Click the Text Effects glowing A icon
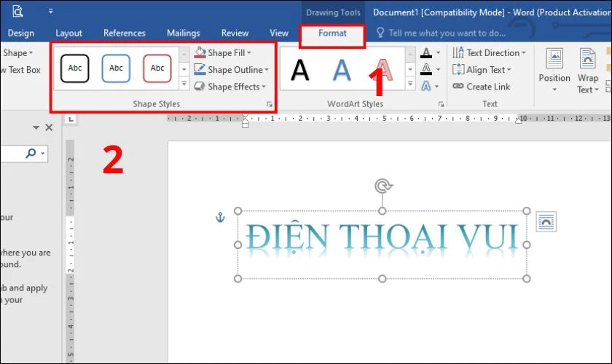Screen dimensions: 612x364 [425, 86]
